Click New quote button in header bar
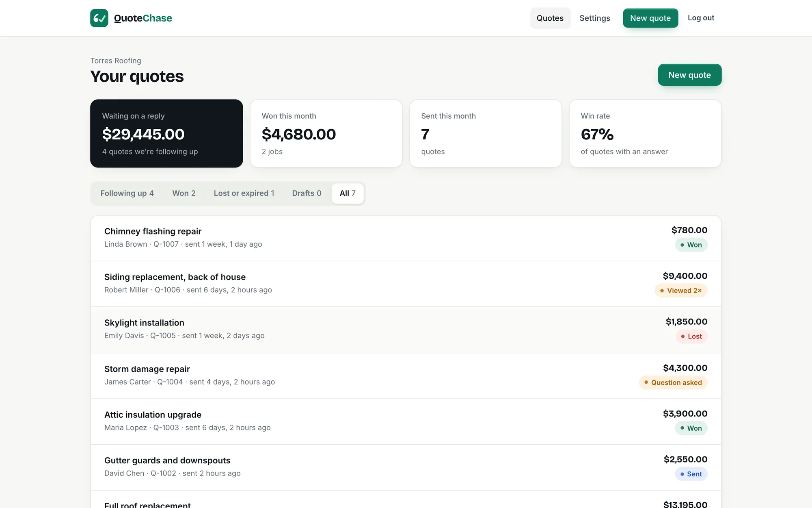This screenshot has height=508, width=812. pyautogui.click(x=650, y=18)
